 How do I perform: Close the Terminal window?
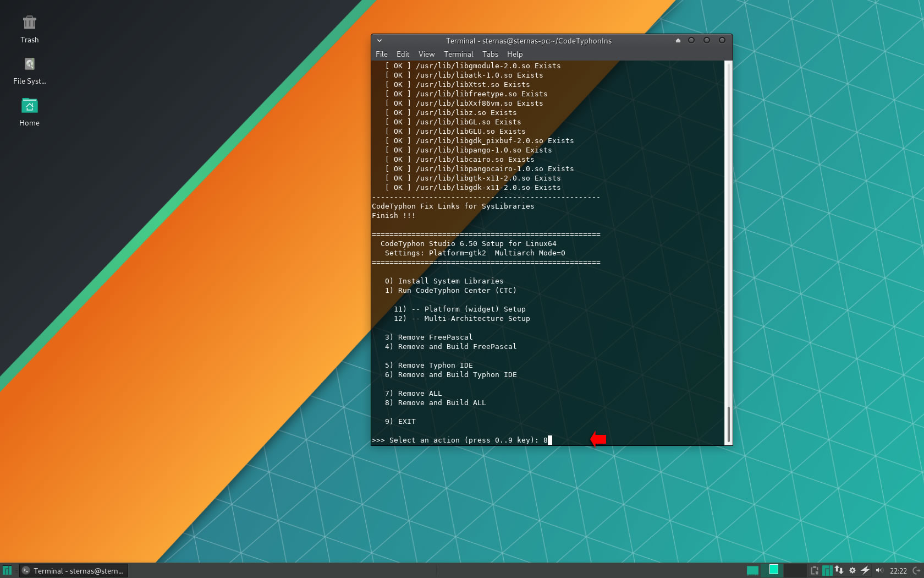(x=722, y=40)
